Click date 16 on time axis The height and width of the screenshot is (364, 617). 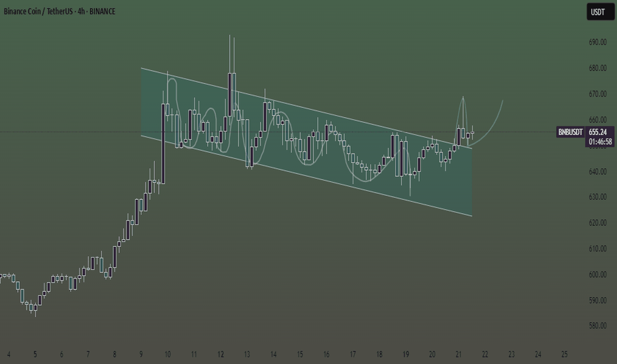(326, 355)
